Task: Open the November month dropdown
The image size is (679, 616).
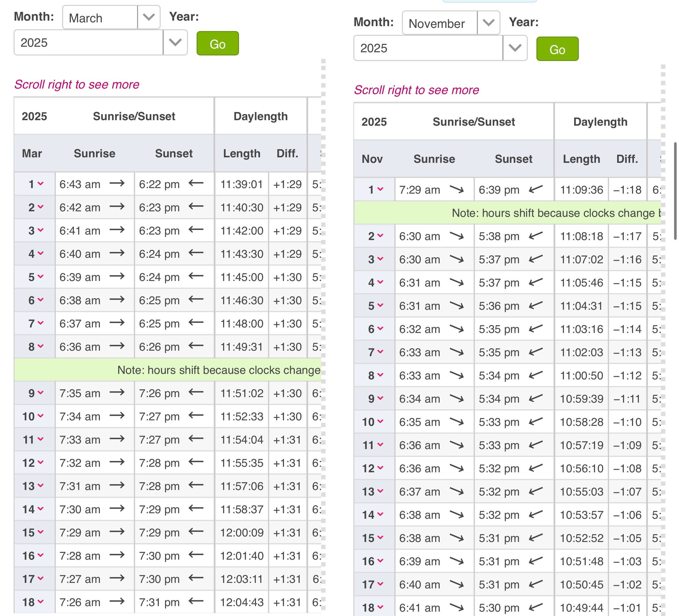Action: pos(451,23)
